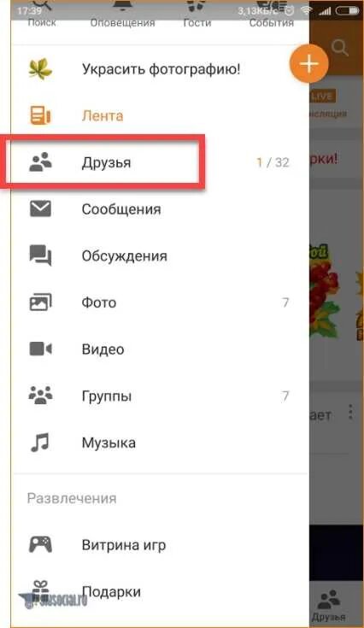
Task: Tap the Видео camera icon
Action: tap(40, 349)
